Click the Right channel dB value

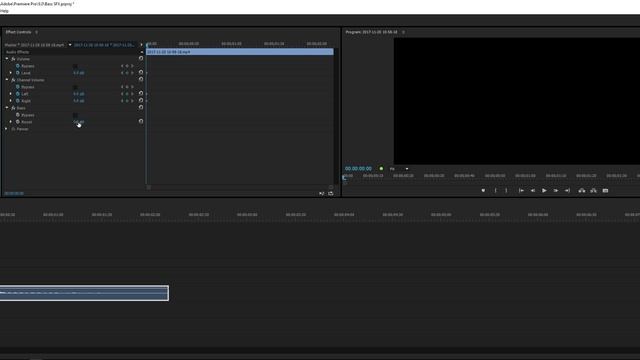[79, 101]
